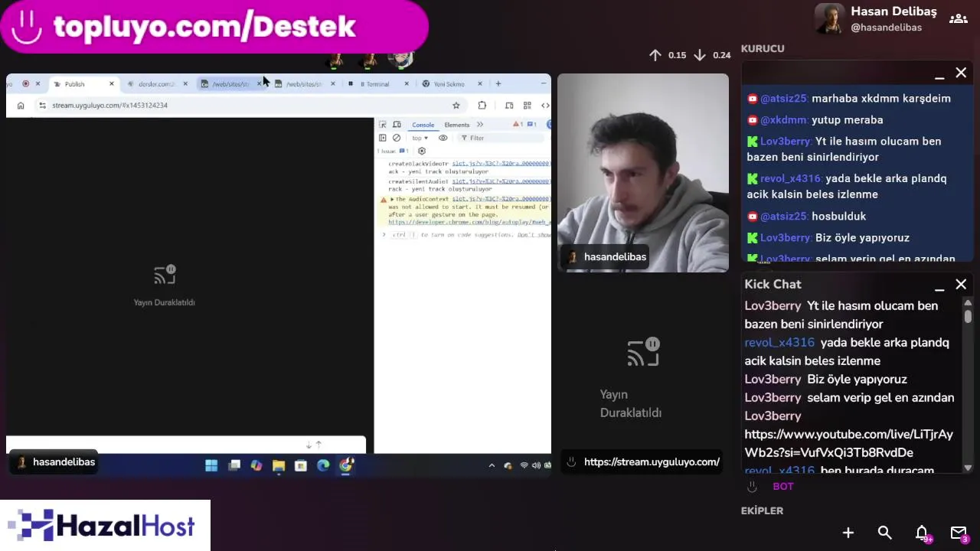Click the KURUCU section heading
Image resolution: width=980 pixels, height=551 pixels.
click(763, 48)
